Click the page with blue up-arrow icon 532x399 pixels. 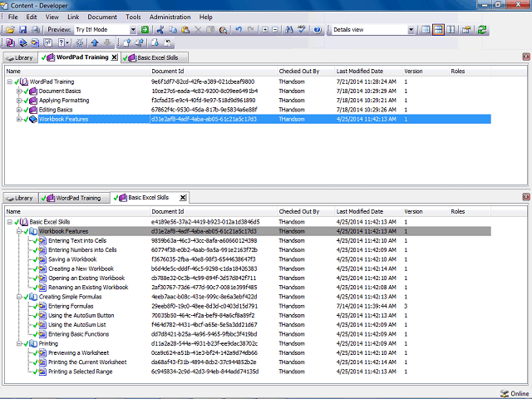point(127,42)
